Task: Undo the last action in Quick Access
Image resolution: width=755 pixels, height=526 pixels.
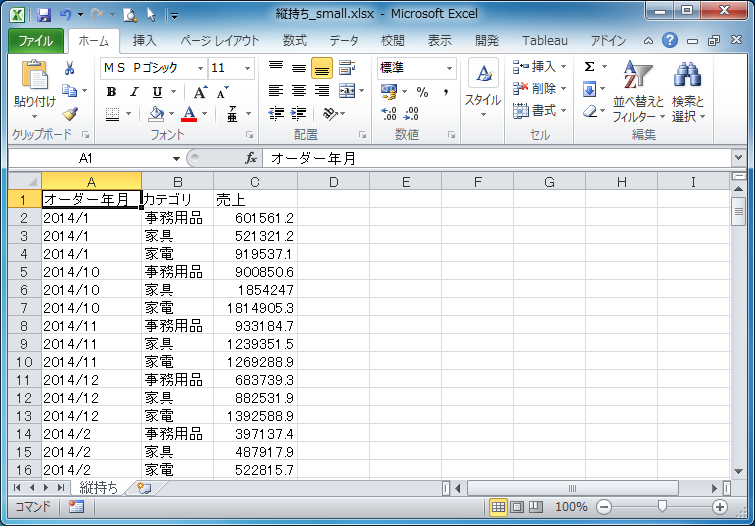Action: pos(65,15)
